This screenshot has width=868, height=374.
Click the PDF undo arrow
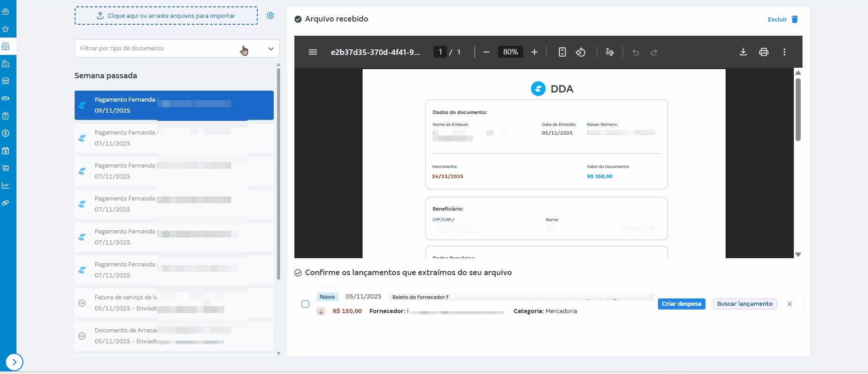(636, 52)
